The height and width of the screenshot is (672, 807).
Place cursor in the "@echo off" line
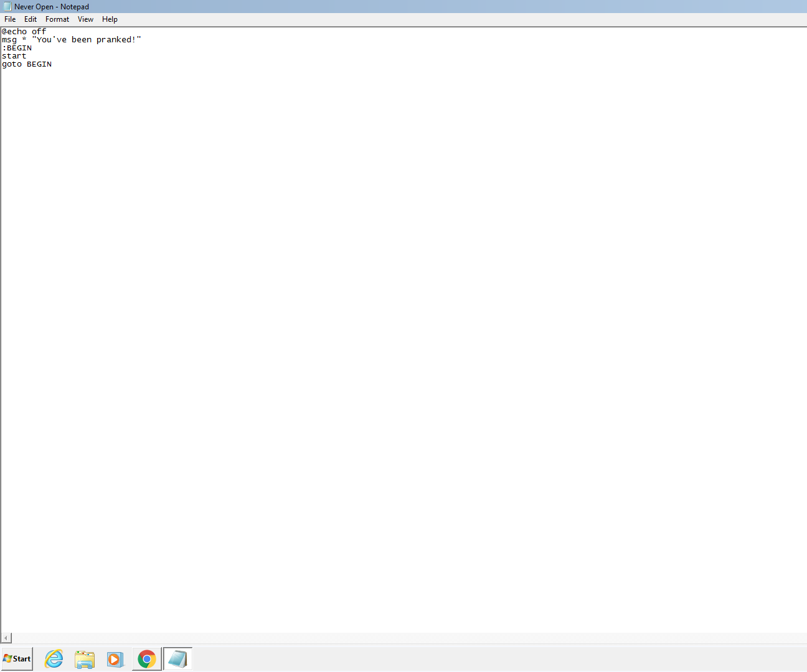click(24, 31)
